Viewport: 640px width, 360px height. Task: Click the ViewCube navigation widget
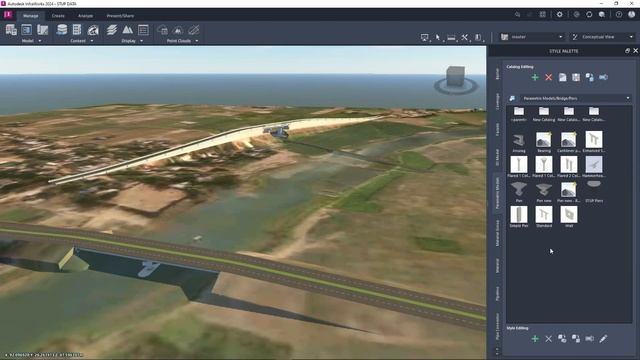pyautogui.click(x=456, y=80)
